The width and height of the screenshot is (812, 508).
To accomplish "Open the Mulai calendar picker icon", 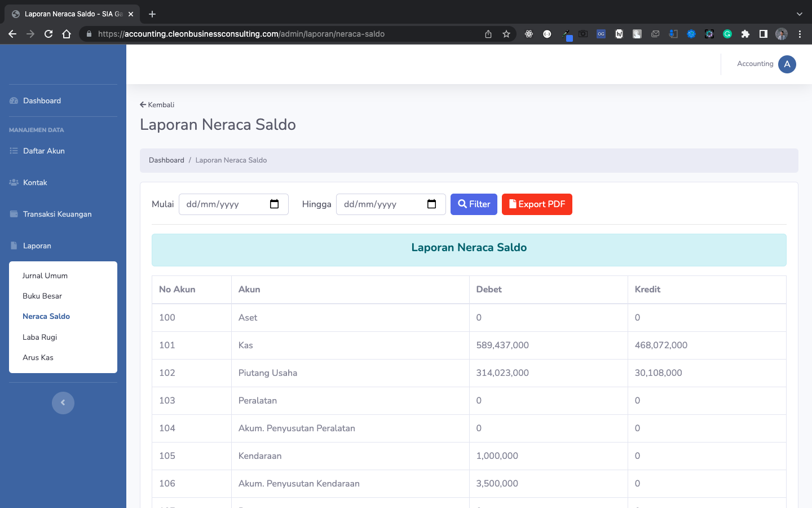I will tap(275, 204).
